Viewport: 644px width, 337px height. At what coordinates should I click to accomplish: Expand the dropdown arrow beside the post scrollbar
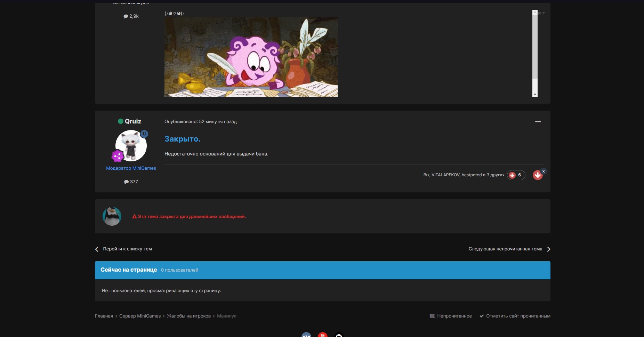tap(544, 13)
